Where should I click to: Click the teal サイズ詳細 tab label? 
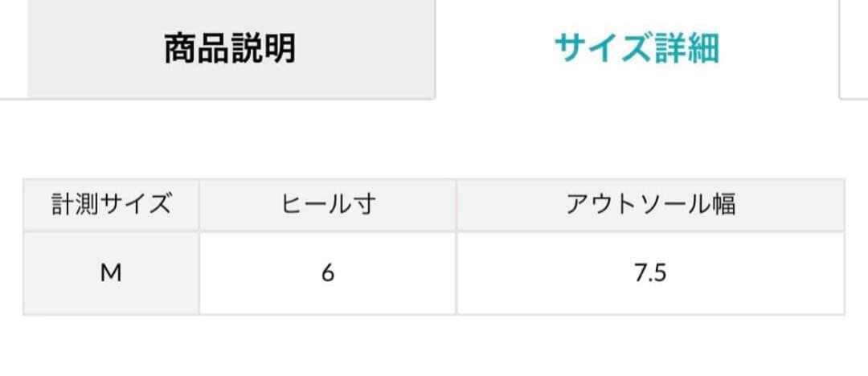pos(636,48)
